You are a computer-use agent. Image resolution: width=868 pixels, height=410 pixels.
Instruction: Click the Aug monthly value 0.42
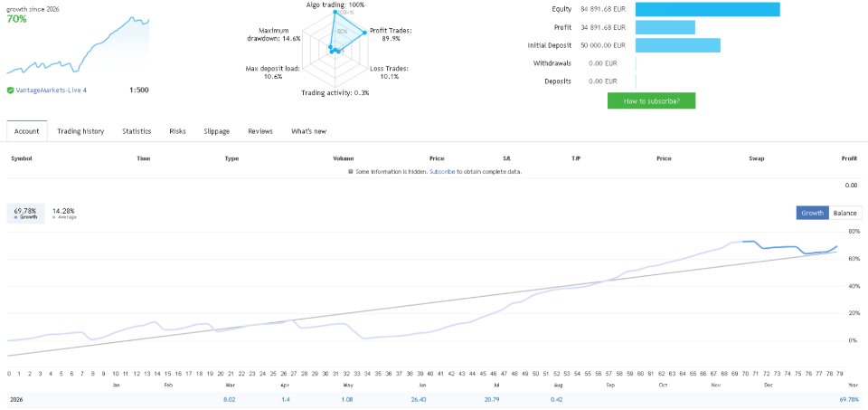pos(556,399)
